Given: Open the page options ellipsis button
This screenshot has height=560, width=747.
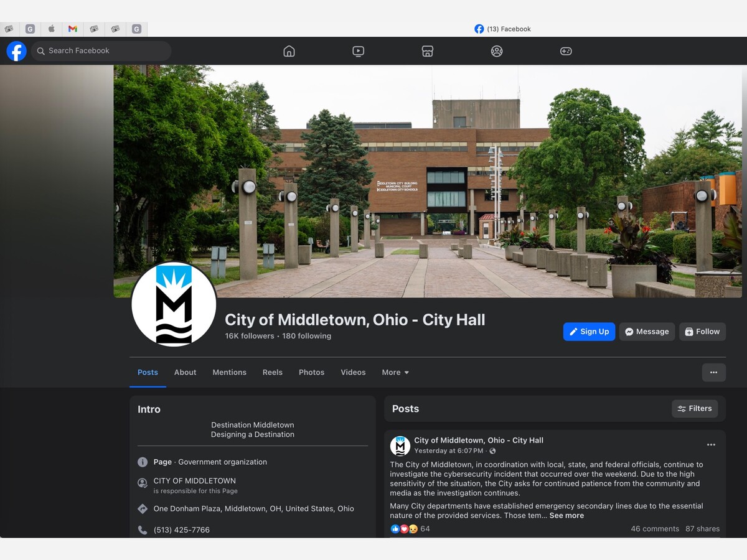Looking at the screenshot, I should coord(713,372).
